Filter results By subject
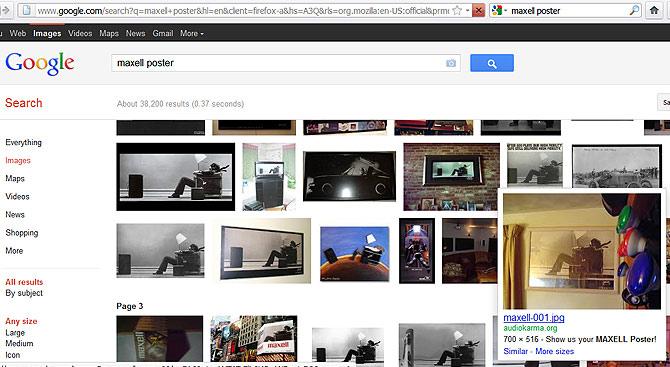The width and height of the screenshot is (670, 367). tap(24, 293)
